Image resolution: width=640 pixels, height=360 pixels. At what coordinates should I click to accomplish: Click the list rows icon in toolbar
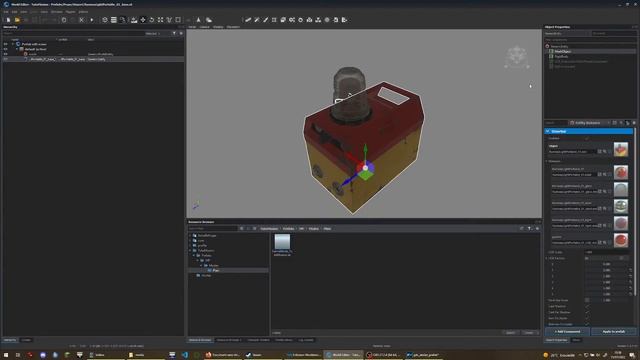[x=114, y=20]
